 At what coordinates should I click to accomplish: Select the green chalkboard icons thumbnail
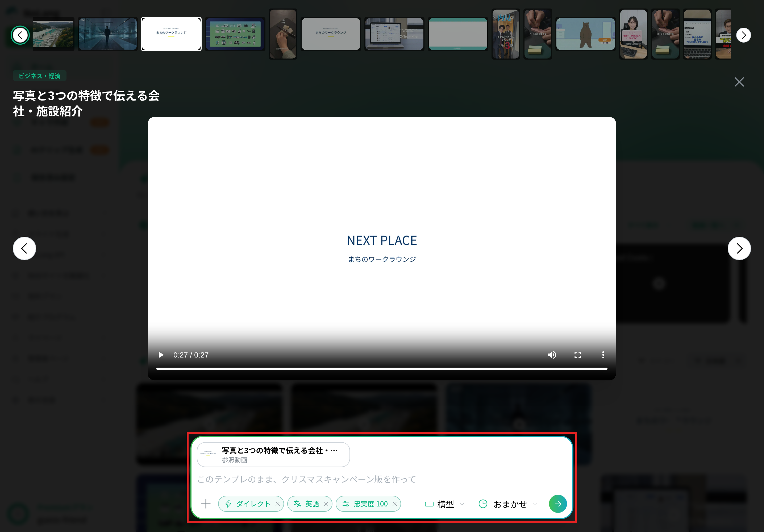click(235, 34)
